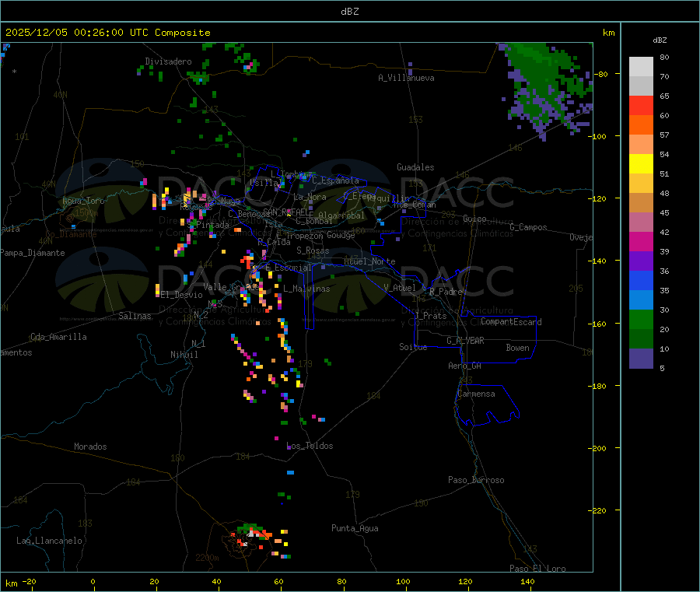Click the Carmensa location label
The image size is (700, 592).
[x=476, y=394]
